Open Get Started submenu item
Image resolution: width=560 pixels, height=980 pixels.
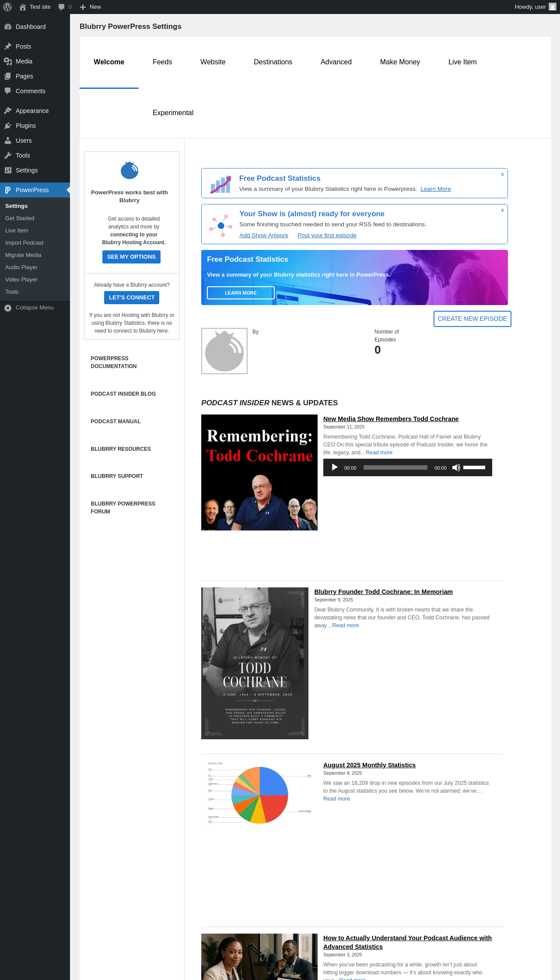tap(20, 218)
